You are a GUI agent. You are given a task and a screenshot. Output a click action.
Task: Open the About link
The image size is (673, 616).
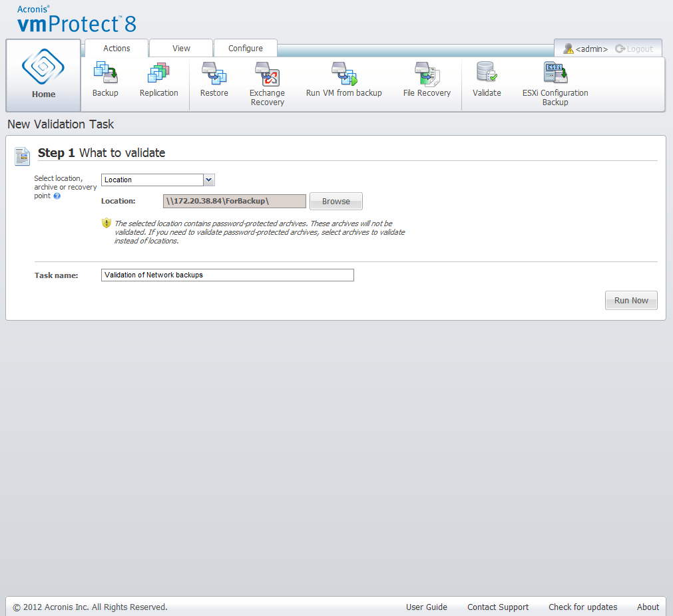pyautogui.click(x=648, y=607)
